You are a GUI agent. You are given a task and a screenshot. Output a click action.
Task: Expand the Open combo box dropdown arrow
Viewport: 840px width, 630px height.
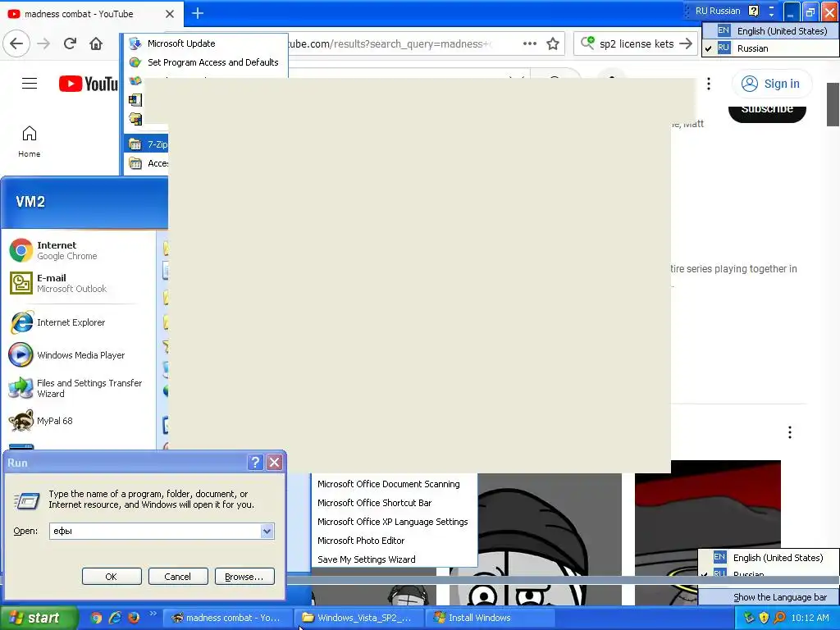267,531
